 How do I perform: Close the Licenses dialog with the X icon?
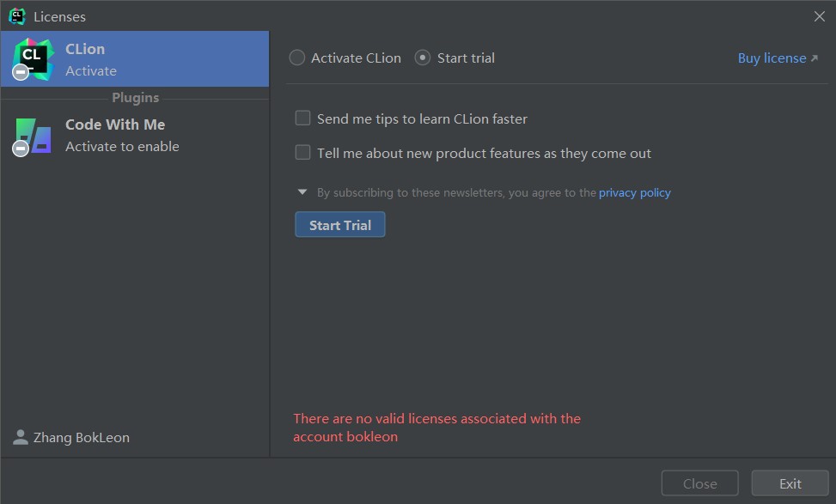pos(820,16)
